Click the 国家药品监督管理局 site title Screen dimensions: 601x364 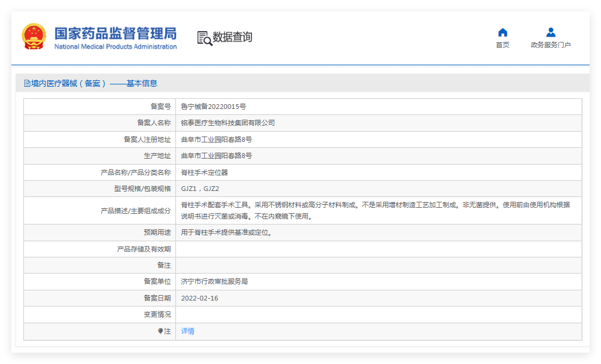[x=115, y=32]
